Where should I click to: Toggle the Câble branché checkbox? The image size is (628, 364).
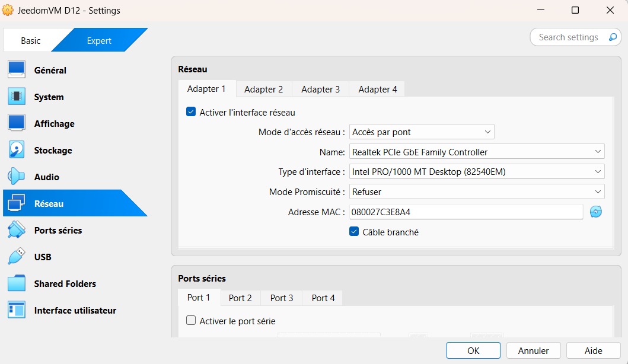point(354,232)
